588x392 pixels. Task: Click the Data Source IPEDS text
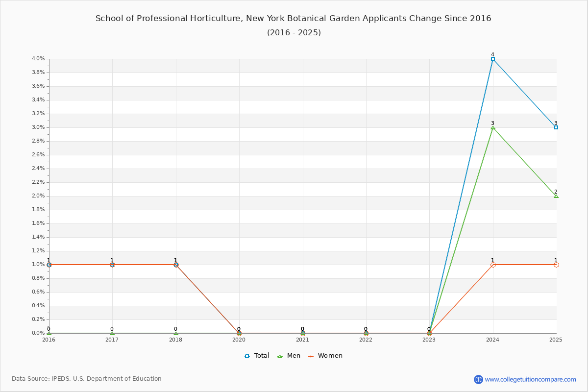(x=87, y=379)
